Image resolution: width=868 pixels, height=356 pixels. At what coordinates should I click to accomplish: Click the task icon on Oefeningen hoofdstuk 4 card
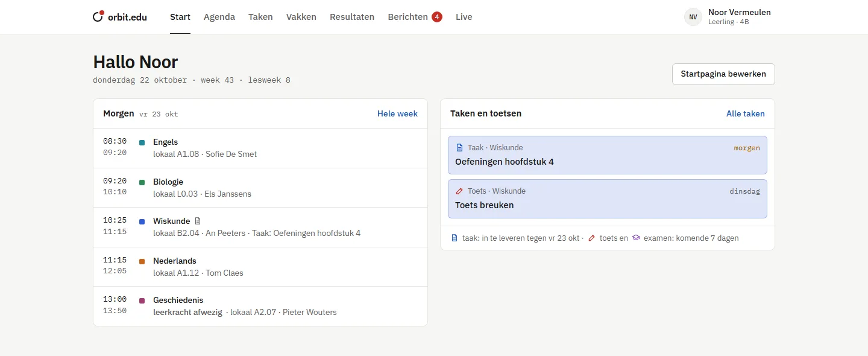pyautogui.click(x=459, y=148)
